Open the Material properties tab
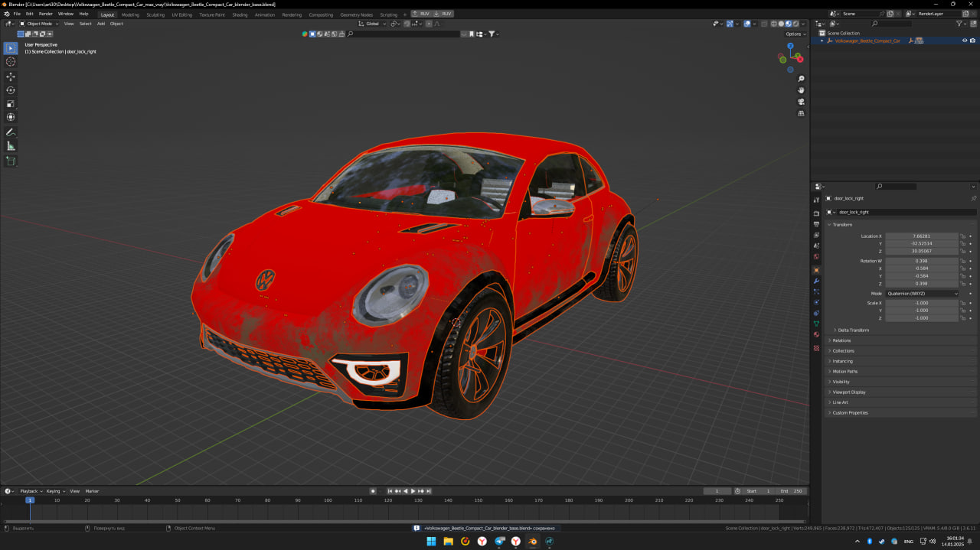This screenshot has width=980, height=550. pyautogui.click(x=816, y=334)
